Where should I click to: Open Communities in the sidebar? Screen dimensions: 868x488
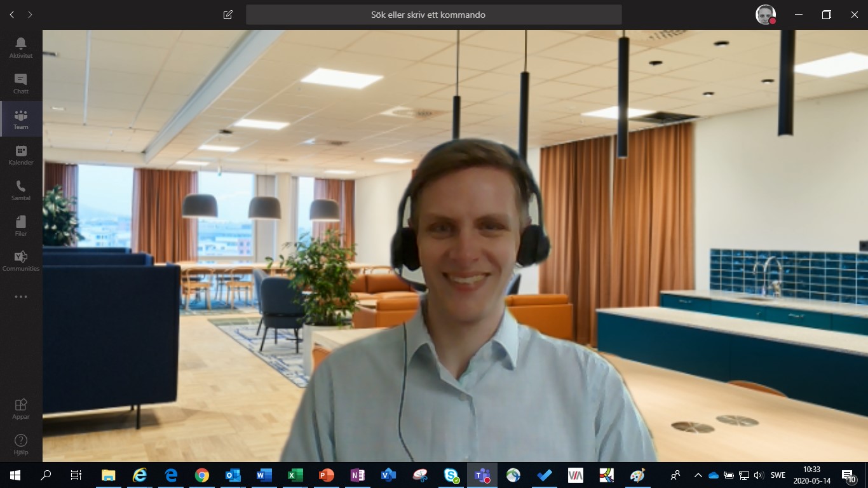[21, 261]
